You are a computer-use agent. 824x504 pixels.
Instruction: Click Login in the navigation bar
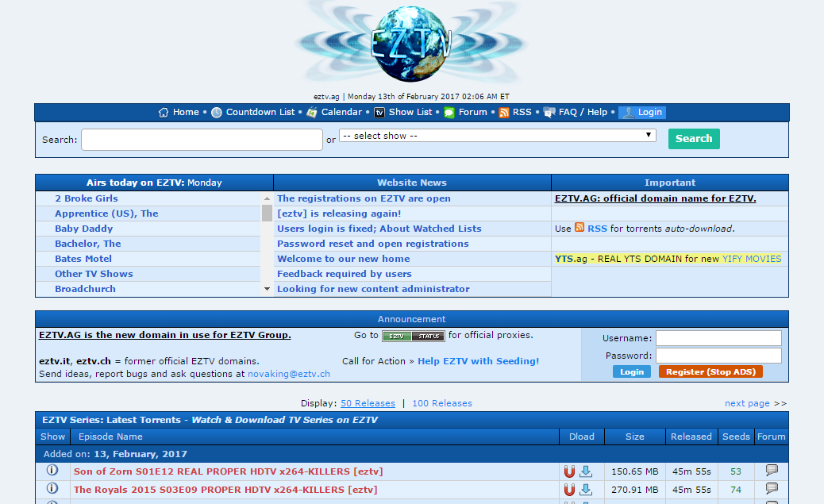[x=642, y=113]
